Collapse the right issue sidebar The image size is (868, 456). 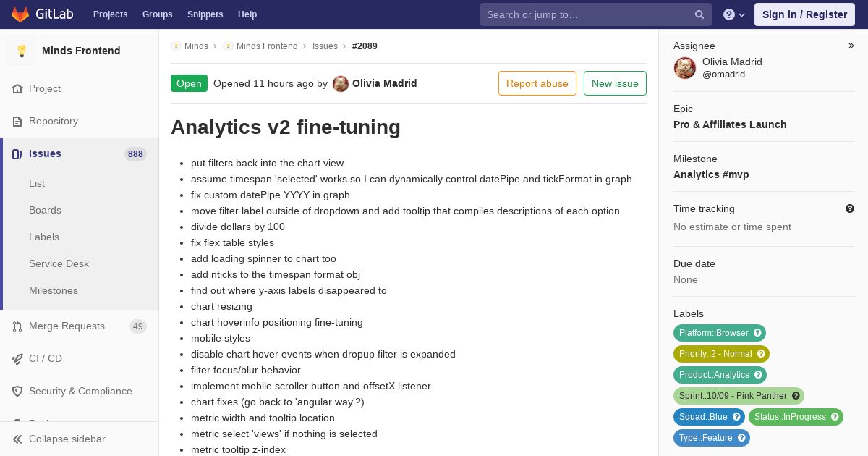851,46
